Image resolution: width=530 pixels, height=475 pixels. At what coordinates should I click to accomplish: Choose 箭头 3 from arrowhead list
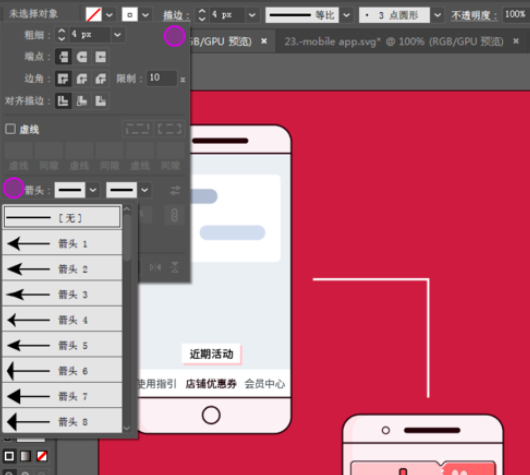[62, 294]
